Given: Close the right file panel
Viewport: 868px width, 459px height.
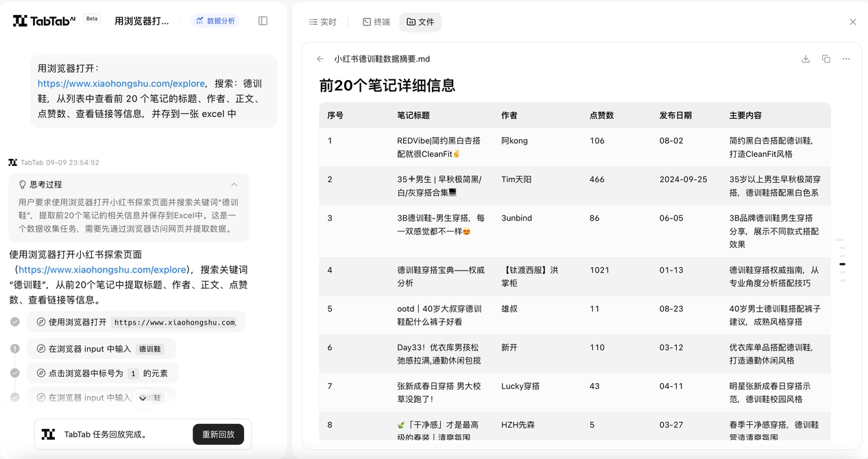Looking at the screenshot, I should [853, 22].
